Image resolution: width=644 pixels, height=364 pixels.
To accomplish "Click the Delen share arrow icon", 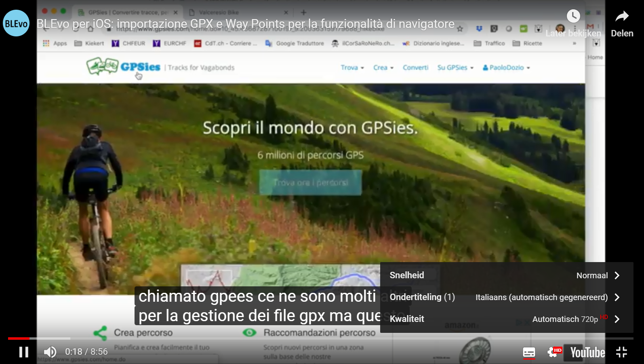I will [x=622, y=16].
